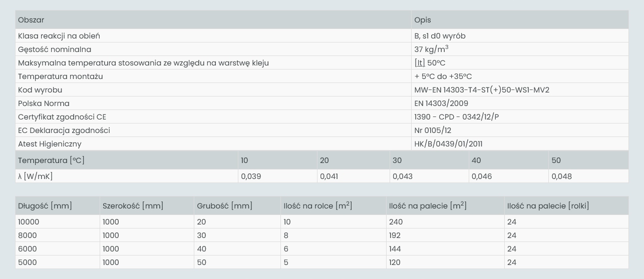Image resolution: width=644 pixels, height=279 pixels.
Task: Click the Temperatura [°C] header cell
Action: click(127, 160)
